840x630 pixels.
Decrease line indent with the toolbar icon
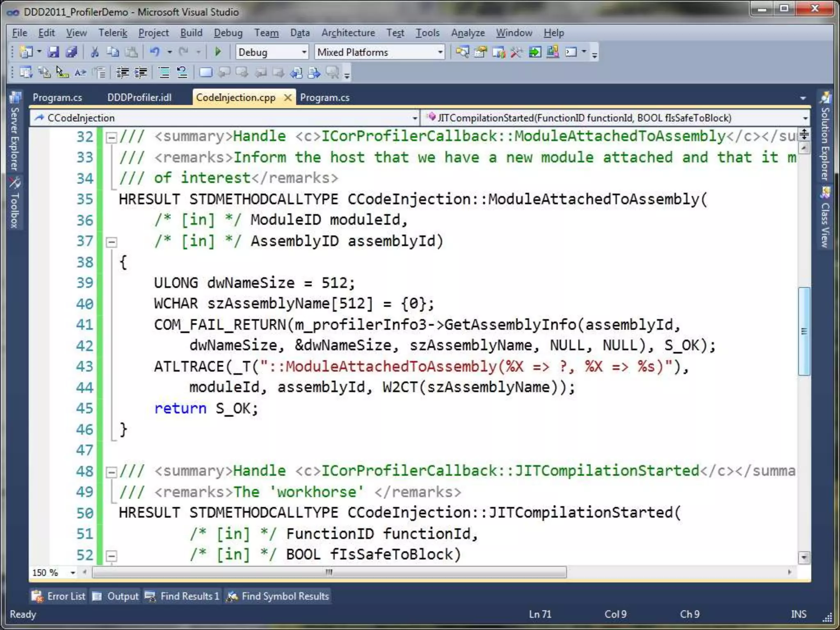point(122,73)
